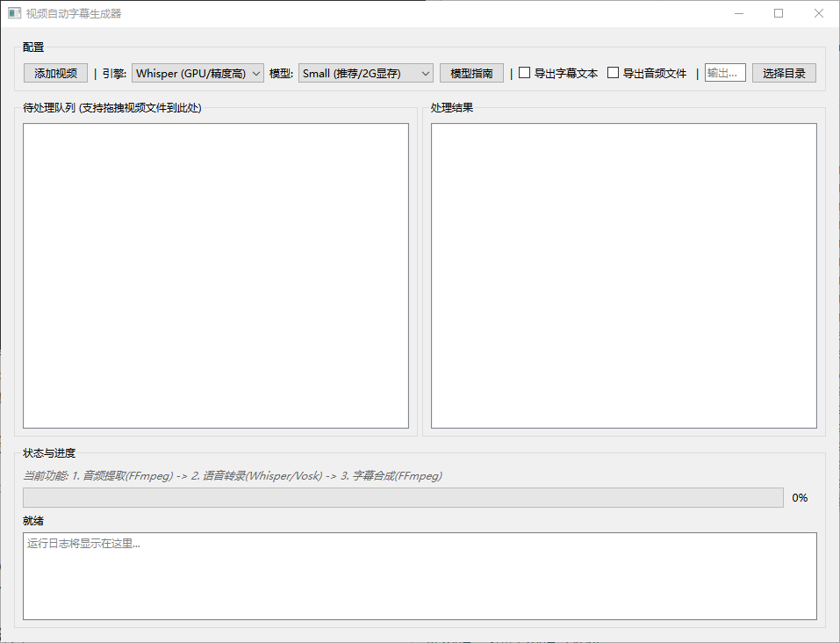The image size is (840, 643).
Task: Click the 处理结果 results panel
Action: [624, 276]
